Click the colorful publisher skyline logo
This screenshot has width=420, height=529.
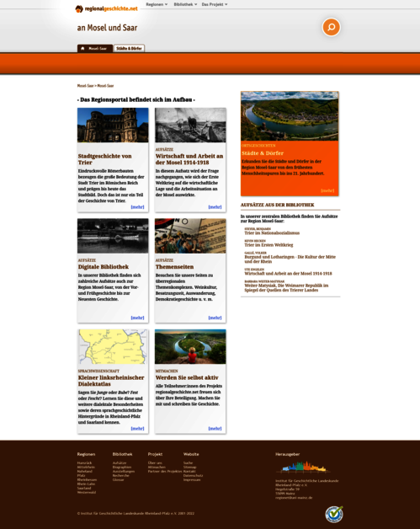coord(304,467)
